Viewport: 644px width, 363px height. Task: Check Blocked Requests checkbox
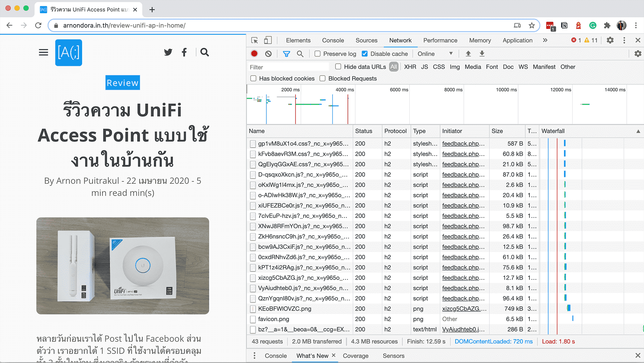322,79
